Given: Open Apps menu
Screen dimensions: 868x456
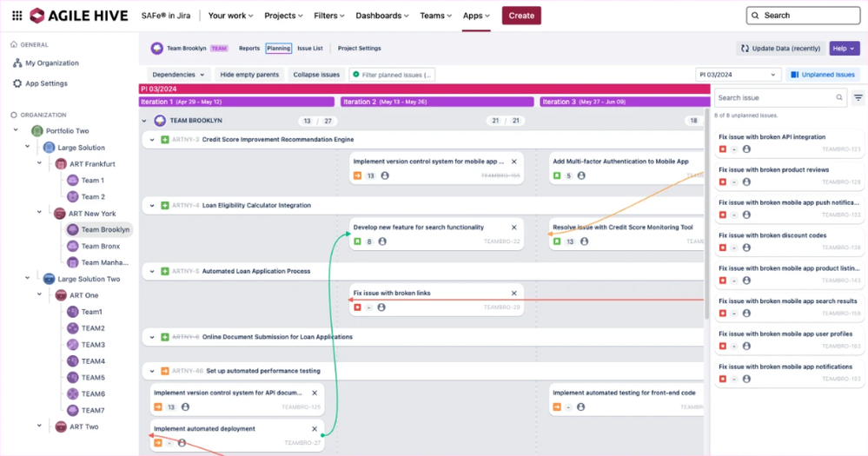Looking at the screenshot, I should click(476, 16).
